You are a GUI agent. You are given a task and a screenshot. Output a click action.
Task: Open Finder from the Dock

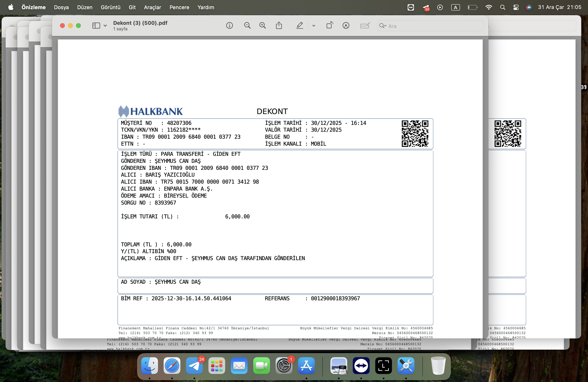point(149,365)
